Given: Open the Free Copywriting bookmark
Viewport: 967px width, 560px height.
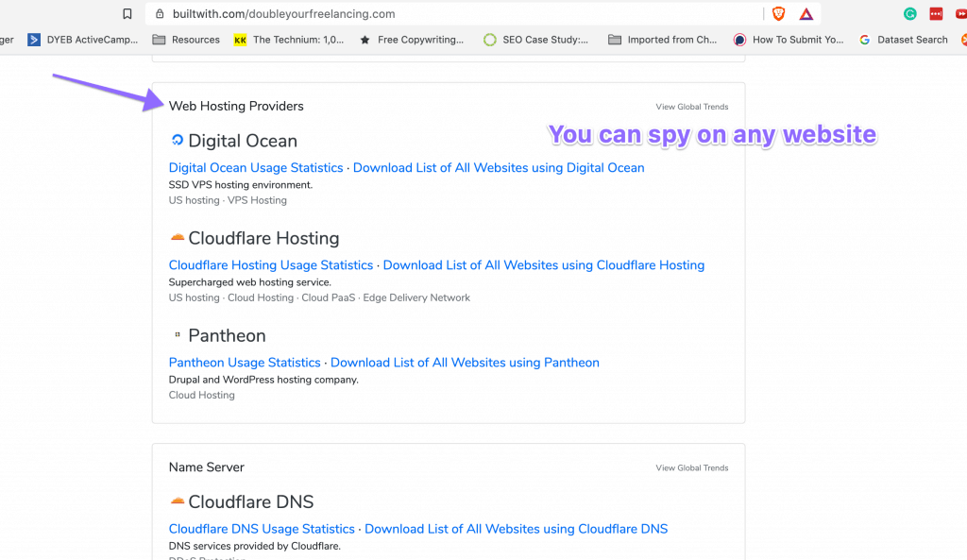Looking at the screenshot, I should point(412,40).
